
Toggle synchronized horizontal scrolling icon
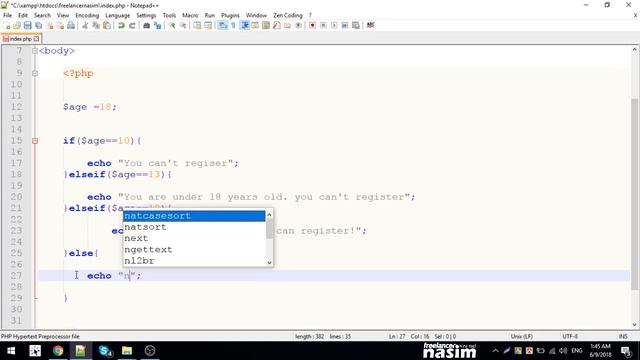point(208,25)
